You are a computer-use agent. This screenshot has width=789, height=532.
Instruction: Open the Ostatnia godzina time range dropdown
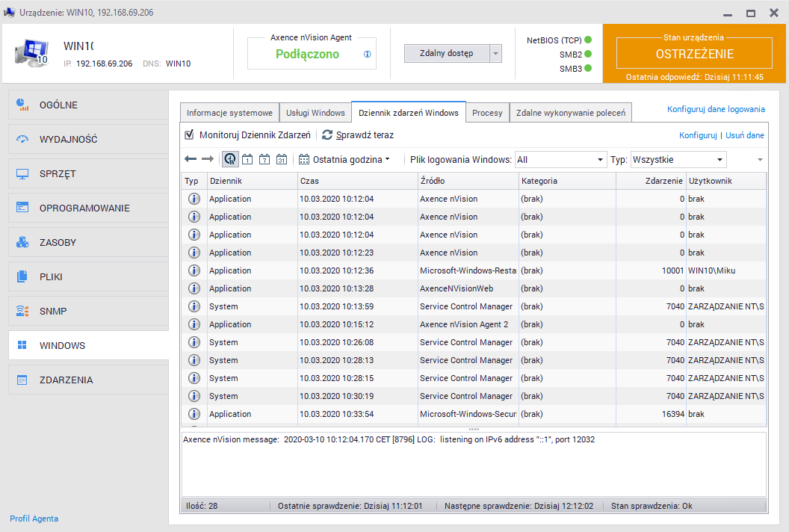pyautogui.click(x=344, y=159)
